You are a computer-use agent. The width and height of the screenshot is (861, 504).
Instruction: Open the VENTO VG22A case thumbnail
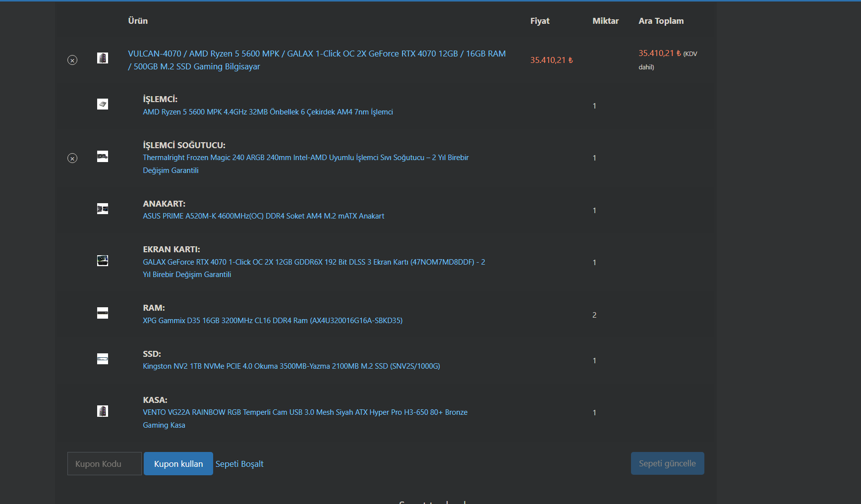(103, 411)
